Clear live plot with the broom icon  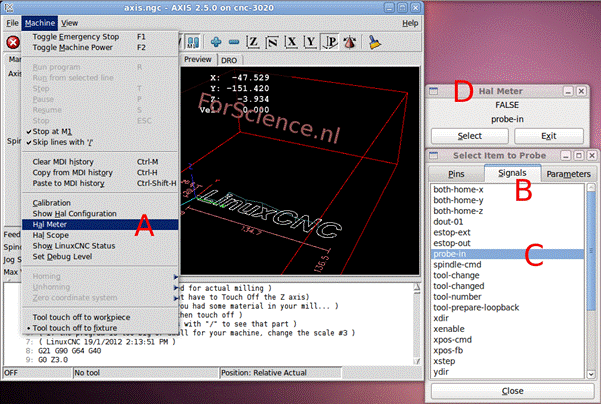point(374,42)
